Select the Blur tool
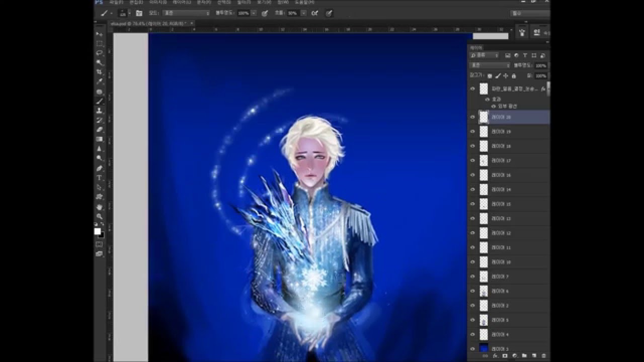The image size is (644, 362). (x=99, y=149)
